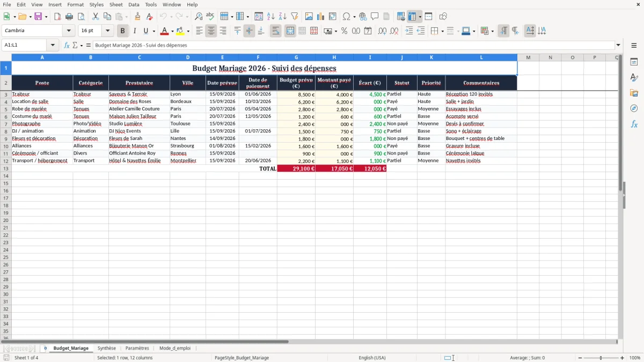Viewport: 644px width, 362px height.
Task: Open the font color dropdown arrow
Action: (x=172, y=31)
